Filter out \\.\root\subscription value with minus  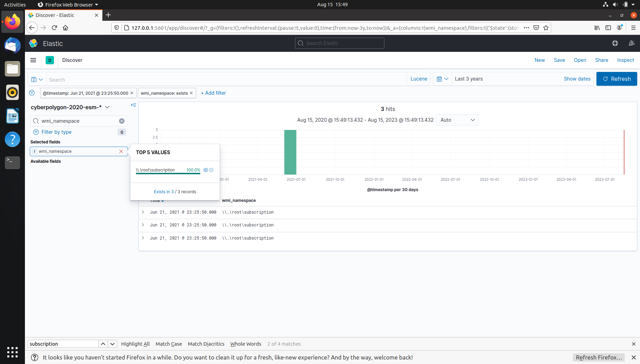point(211,170)
